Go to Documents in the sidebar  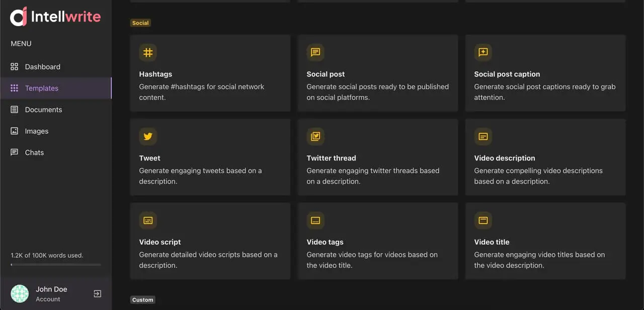click(x=43, y=110)
